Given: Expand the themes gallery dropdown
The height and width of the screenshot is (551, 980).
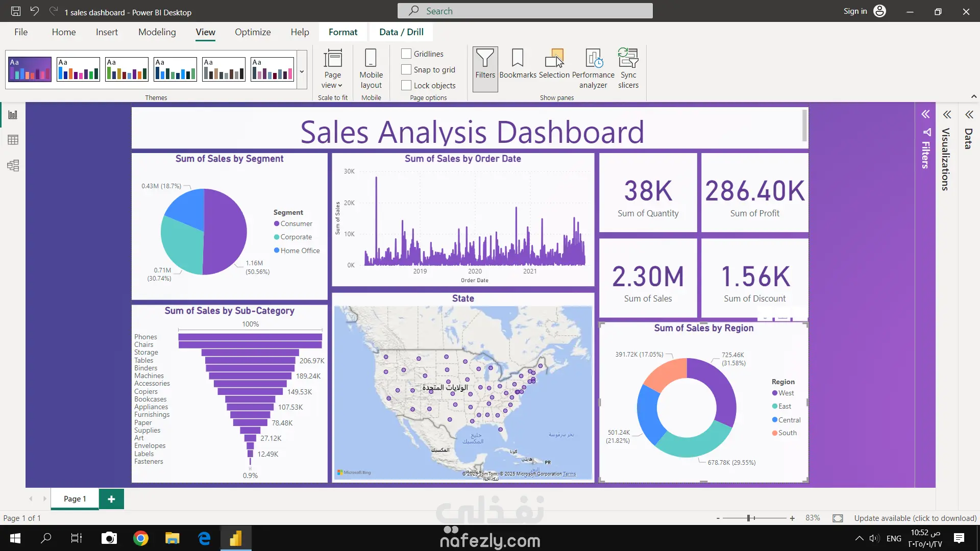Looking at the screenshot, I should click(302, 71).
